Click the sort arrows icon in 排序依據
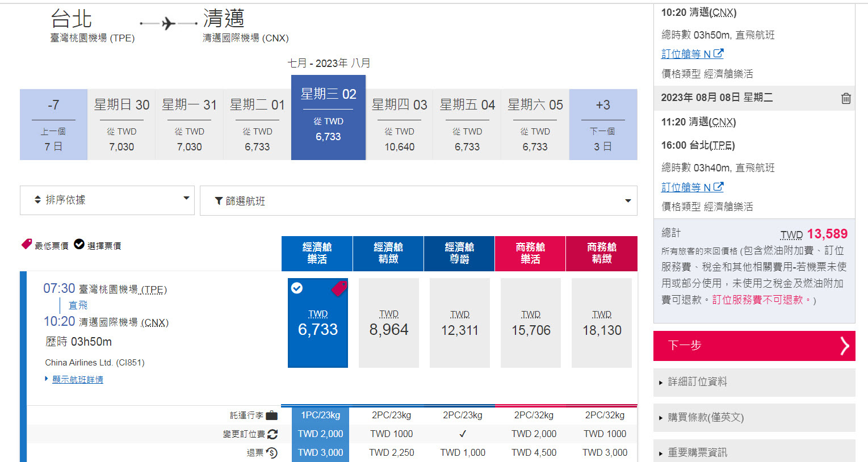 tap(38, 200)
